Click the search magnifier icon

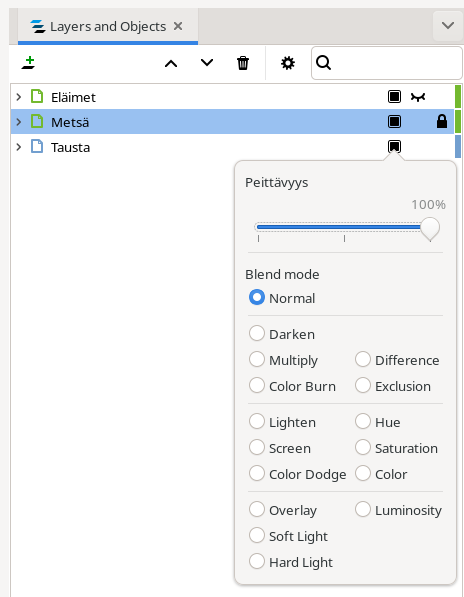coord(323,63)
